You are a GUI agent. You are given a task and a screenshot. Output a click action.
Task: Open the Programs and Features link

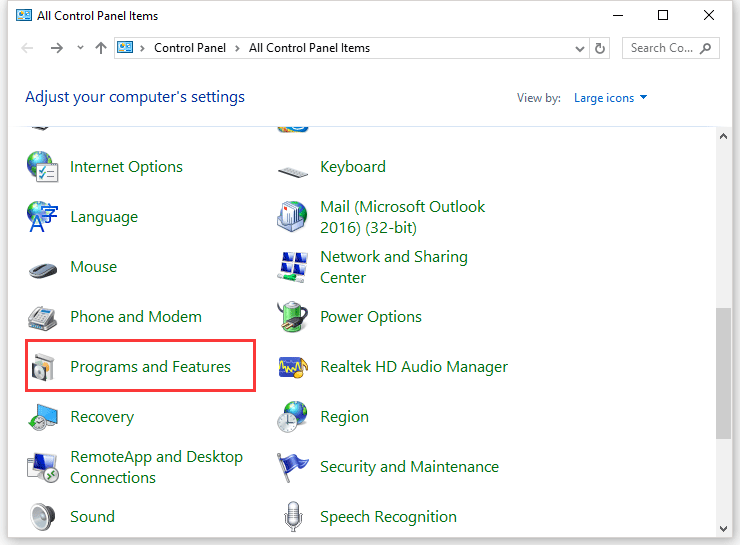point(151,367)
